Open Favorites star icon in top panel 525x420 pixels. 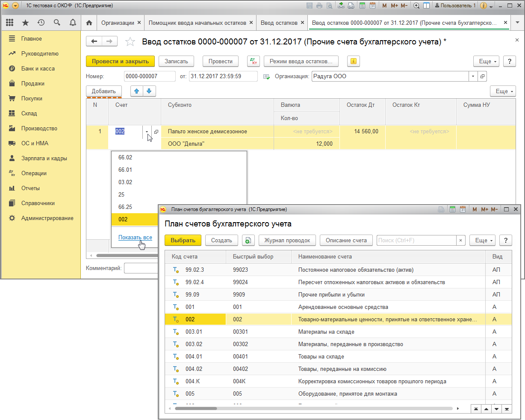coord(25,23)
